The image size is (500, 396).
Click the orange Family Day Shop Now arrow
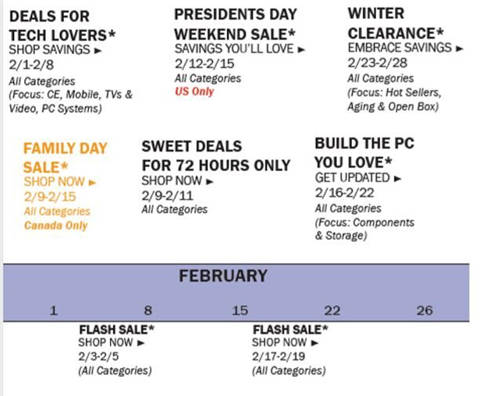[92, 182]
